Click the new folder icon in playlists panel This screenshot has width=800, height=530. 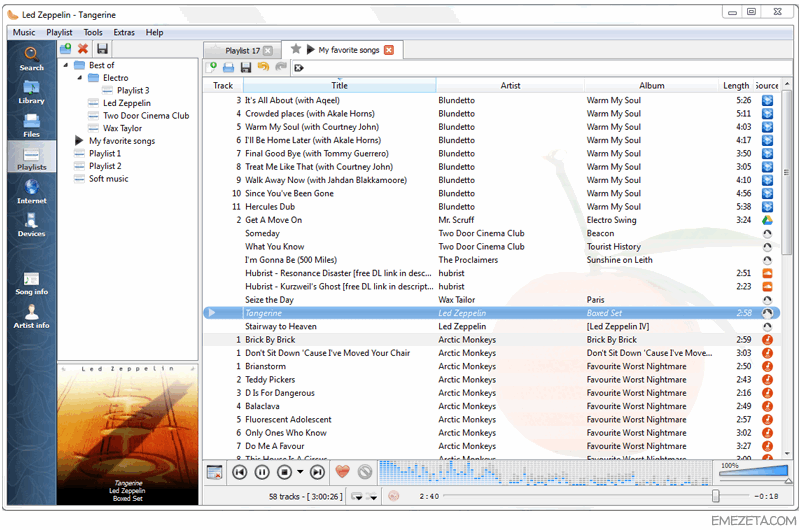click(65, 49)
